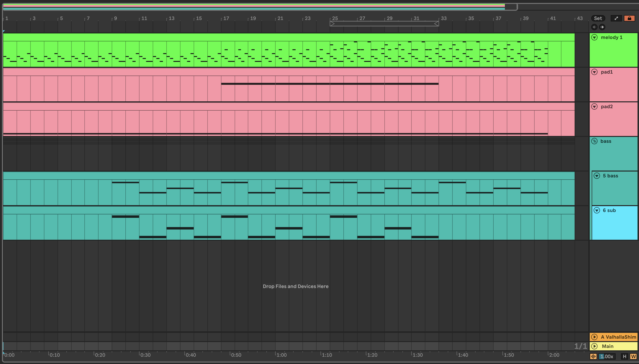Jump to previous locator arrow
Screen dimensions: 639x364
coord(594,27)
